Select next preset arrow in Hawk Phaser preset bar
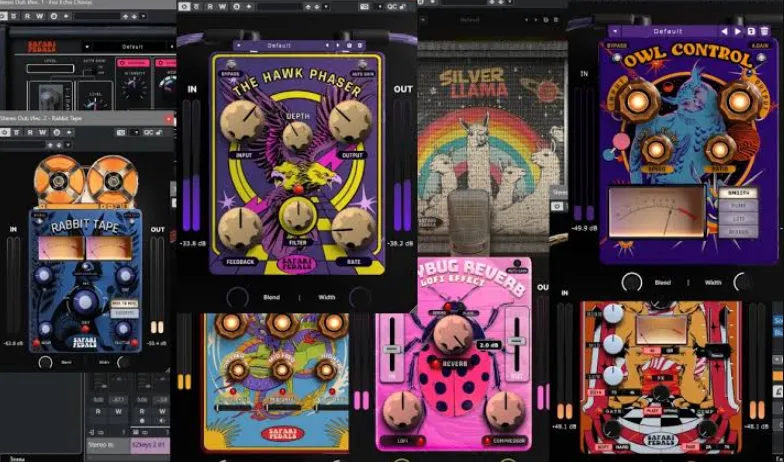Screen dimensions: 784x462 click(338, 46)
